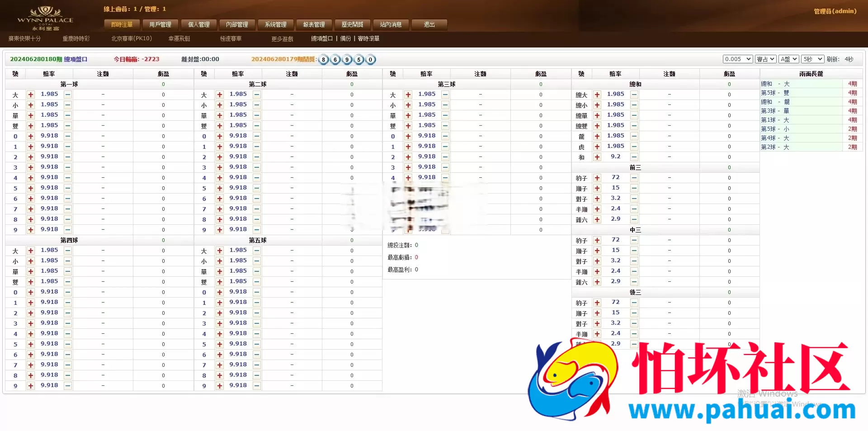Go to the 廣東快樂十分 game
Screen dimensions: 868x431
point(24,39)
